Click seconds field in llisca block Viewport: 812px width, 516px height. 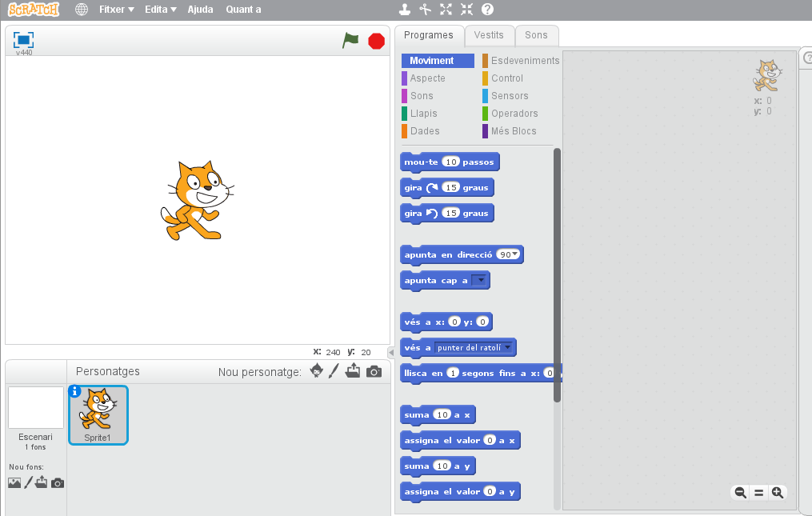453,373
